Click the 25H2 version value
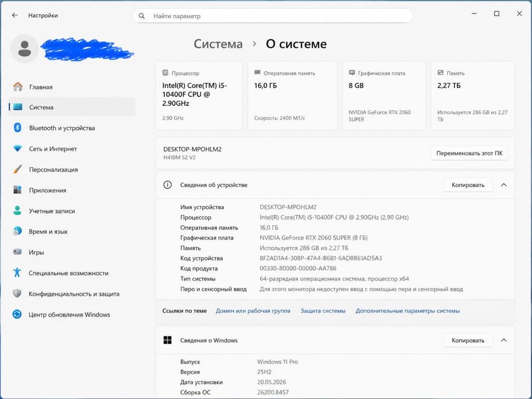Screen dimensions: 532x399 tap(264, 372)
